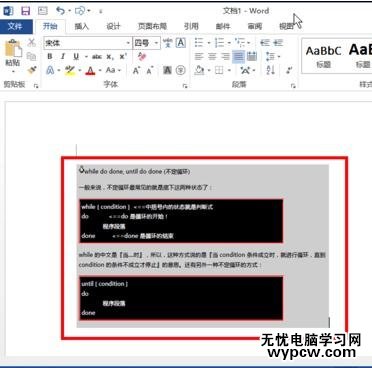Image resolution: width=372 pixels, height=368 pixels.
Task: Select the pasted image in the document
Action: pyautogui.click(x=203, y=246)
